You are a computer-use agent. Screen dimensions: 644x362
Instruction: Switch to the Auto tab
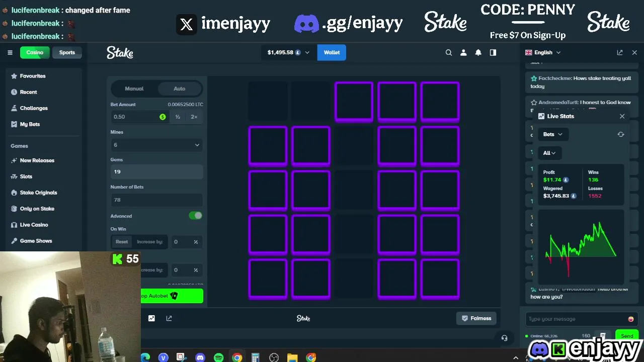[180, 88]
